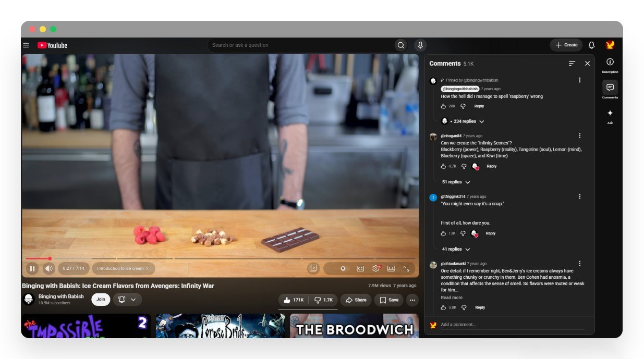Like the Infinity Scones comment
The height and width of the screenshot is (359, 644).
[444, 166]
